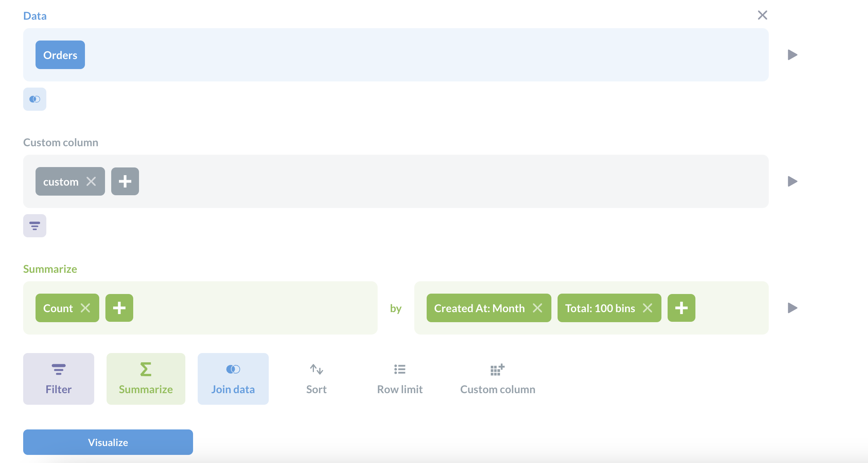Image resolution: width=868 pixels, height=463 pixels.
Task: Remove the custom column chip
Action: (92, 181)
